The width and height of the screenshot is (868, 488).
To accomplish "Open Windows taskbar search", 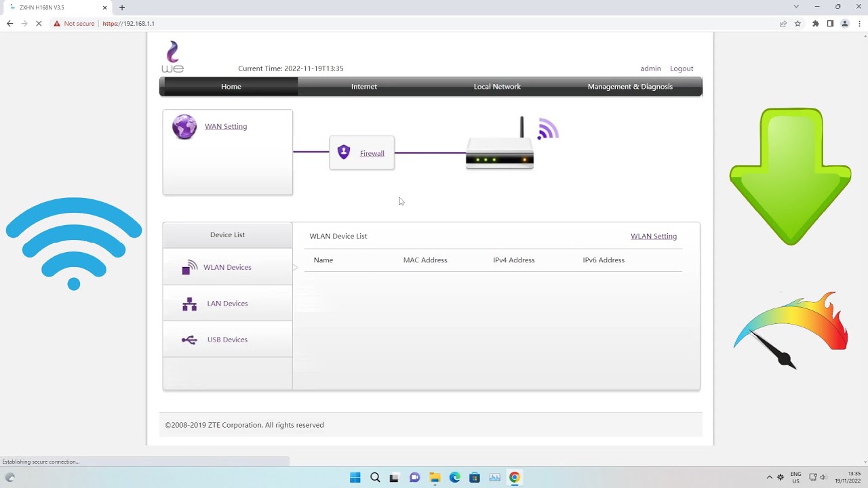I will click(x=375, y=477).
